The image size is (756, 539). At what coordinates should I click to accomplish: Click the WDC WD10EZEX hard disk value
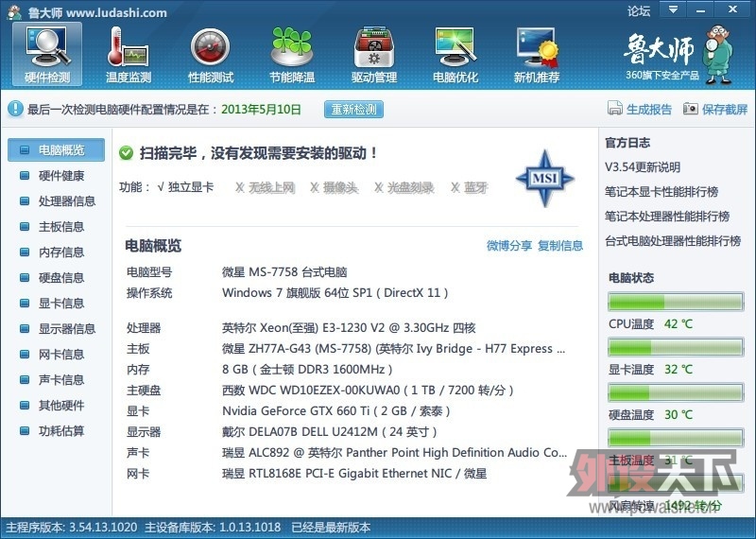click(368, 390)
